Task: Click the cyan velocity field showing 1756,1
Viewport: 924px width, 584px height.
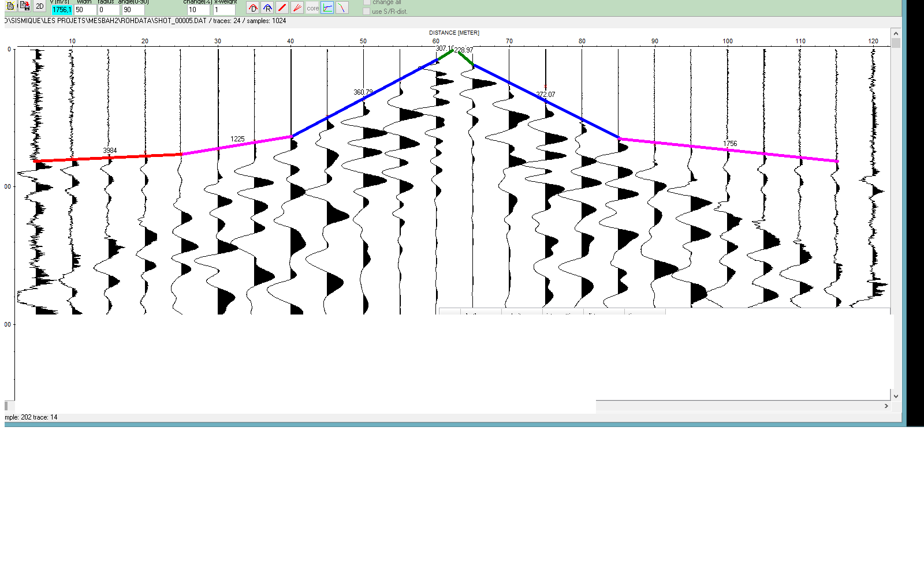Action: [x=62, y=10]
